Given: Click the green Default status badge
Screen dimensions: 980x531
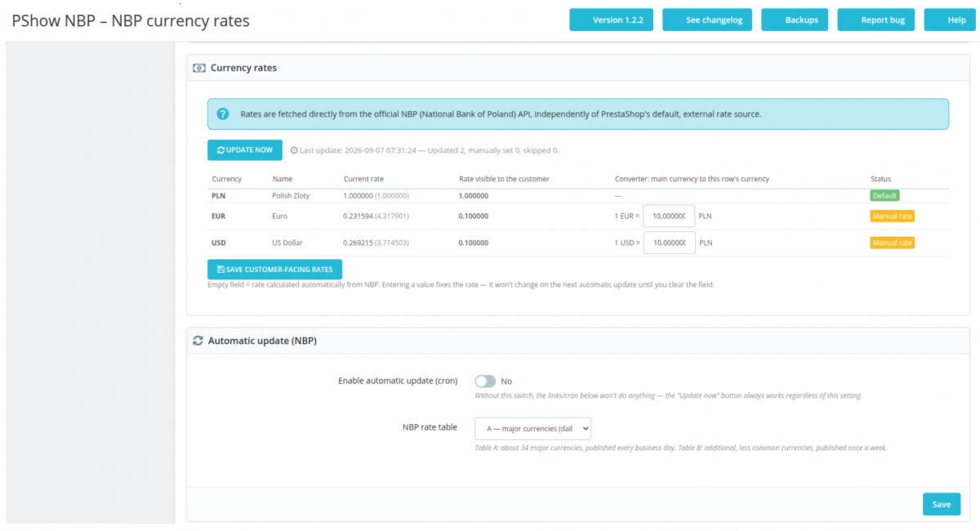Looking at the screenshot, I should pyautogui.click(x=884, y=196).
